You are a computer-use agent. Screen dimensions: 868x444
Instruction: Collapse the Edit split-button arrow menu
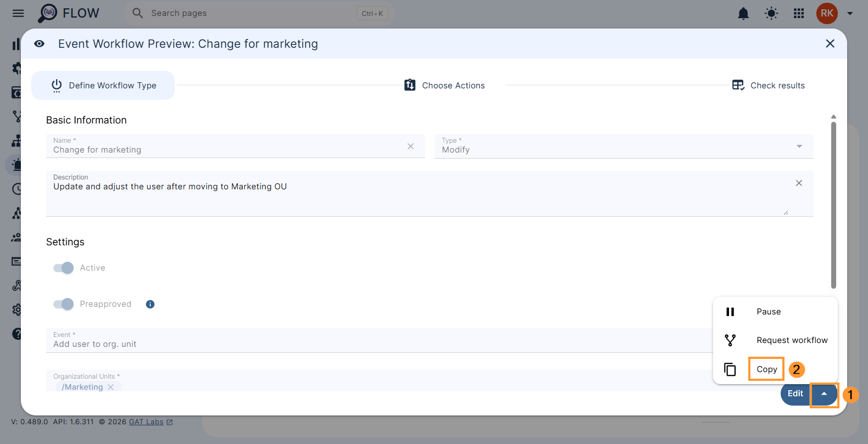(x=824, y=394)
